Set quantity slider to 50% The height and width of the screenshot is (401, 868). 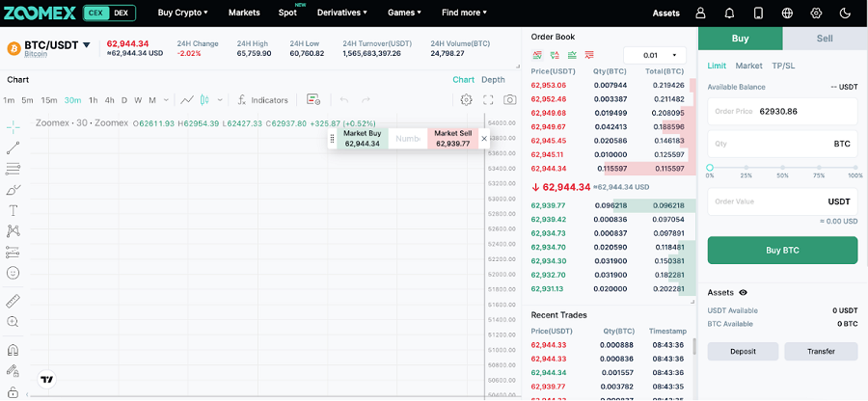[x=783, y=168]
